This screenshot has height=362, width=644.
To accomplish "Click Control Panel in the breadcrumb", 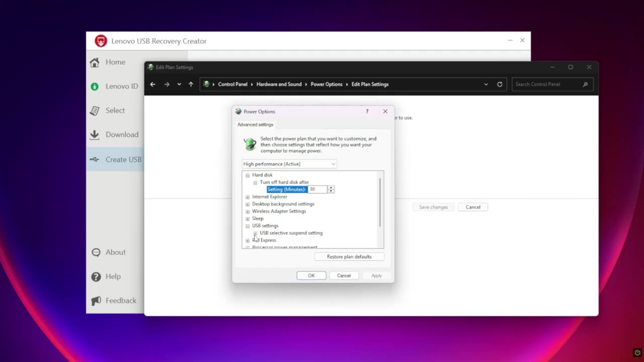I will coord(232,84).
